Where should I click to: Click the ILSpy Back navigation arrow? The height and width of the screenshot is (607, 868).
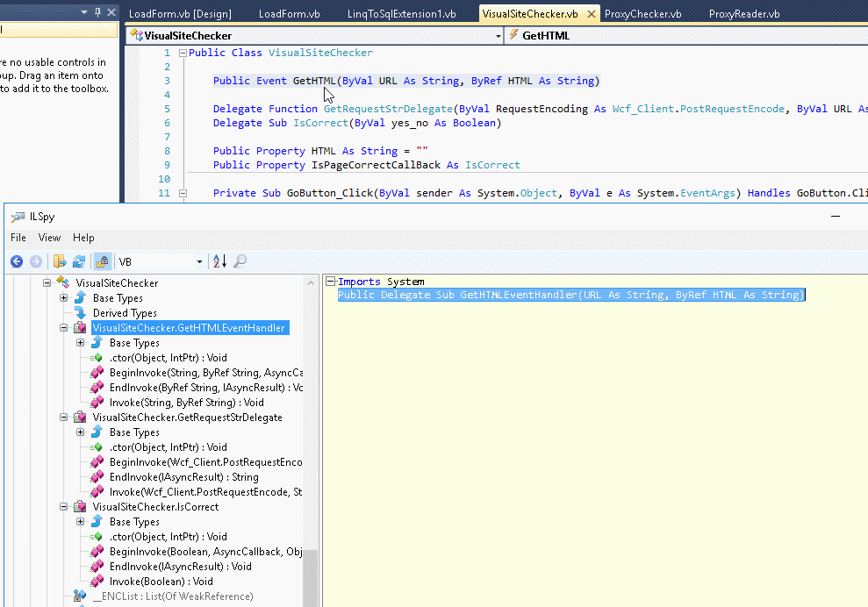coord(17,261)
